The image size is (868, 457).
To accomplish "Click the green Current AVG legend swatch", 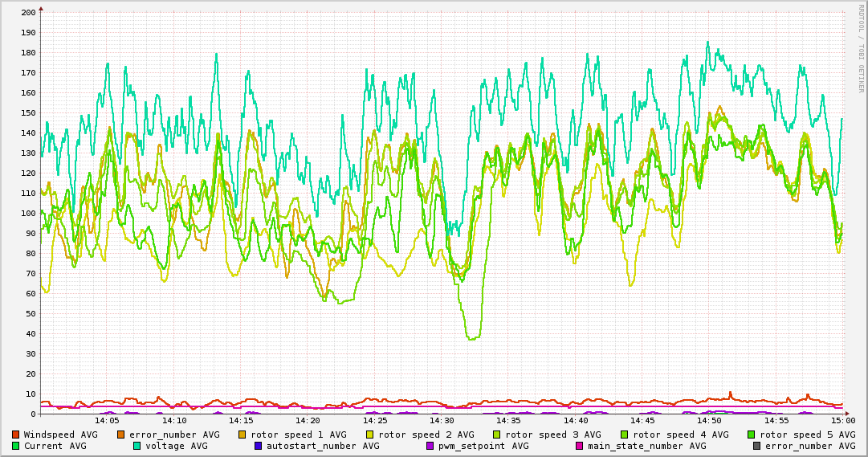I will [x=15, y=446].
